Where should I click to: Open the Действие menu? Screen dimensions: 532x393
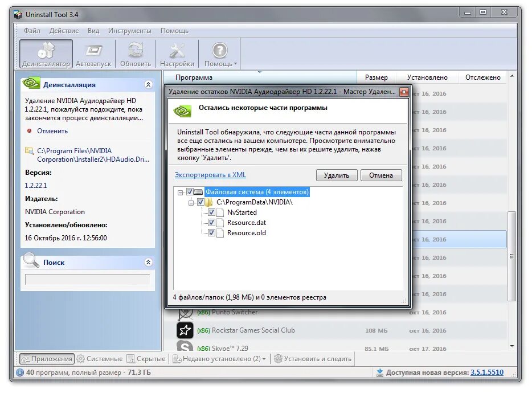(x=64, y=31)
